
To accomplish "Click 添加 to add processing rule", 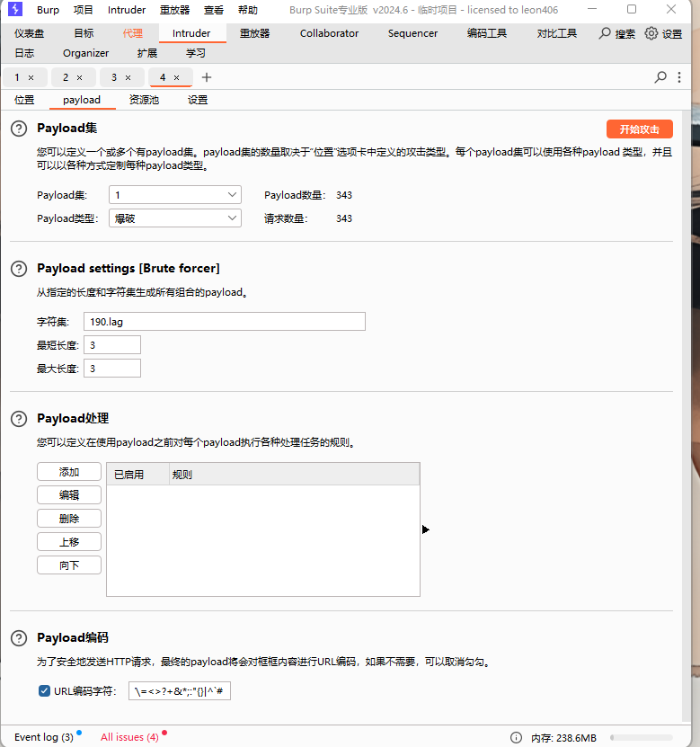I will 69,472.
